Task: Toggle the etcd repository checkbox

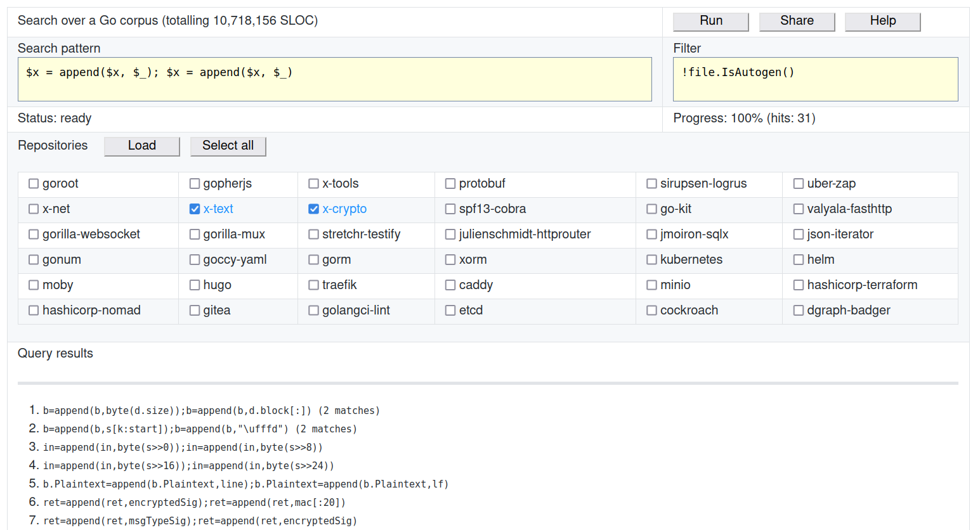Action: pyautogui.click(x=450, y=311)
